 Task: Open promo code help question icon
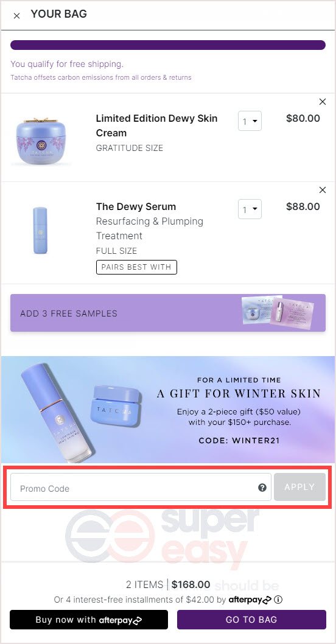262,488
